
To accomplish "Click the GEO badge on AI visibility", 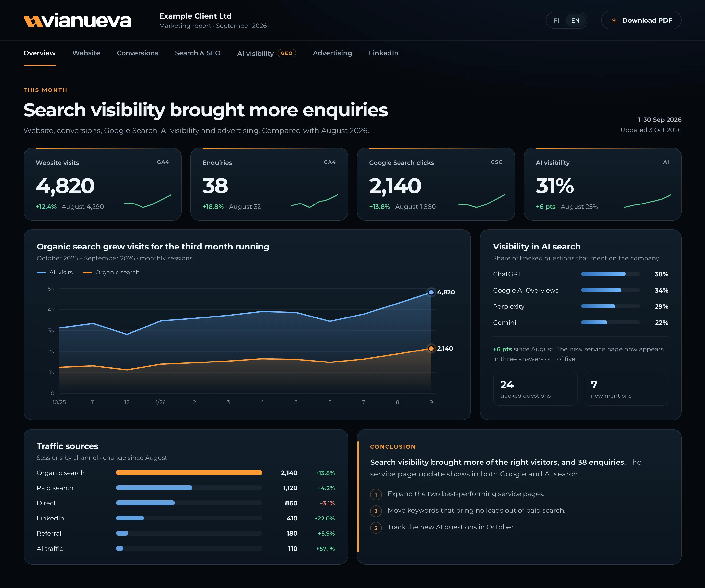I will 287,53.
